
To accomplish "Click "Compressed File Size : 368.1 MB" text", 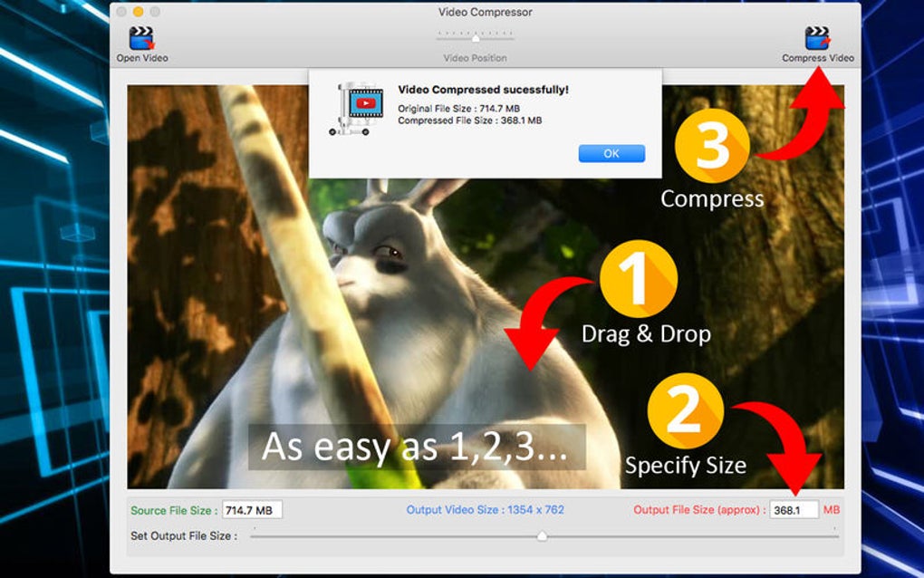I will coord(469,120).
